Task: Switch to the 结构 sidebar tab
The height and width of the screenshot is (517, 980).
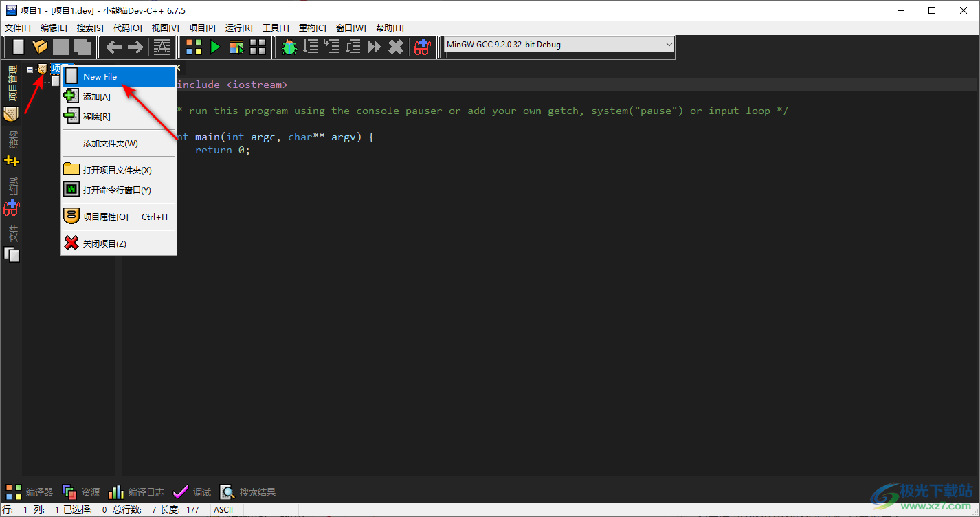Action: coord(12,148)
